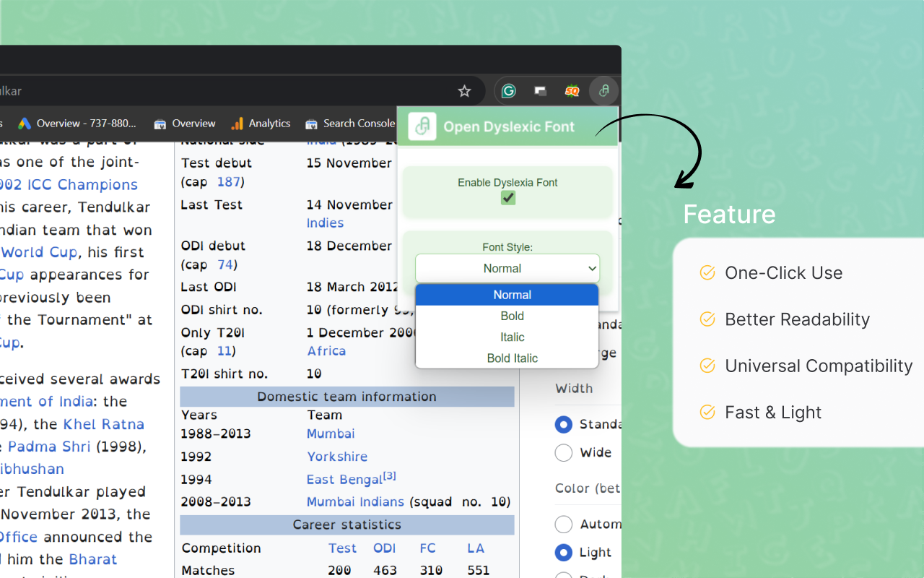
Task: Open the Google Ads Overview - 737-880 bookmark
Action: click(77, 124)
